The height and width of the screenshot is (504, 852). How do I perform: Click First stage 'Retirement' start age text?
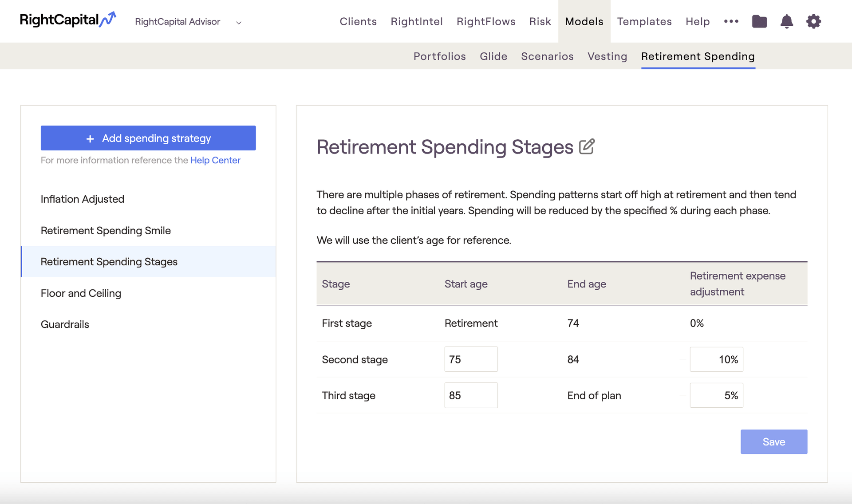471,323
